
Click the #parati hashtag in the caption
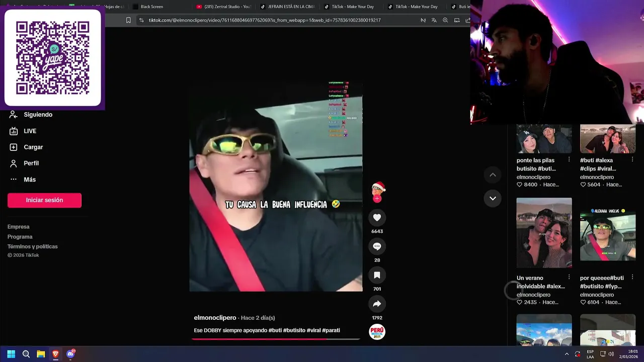331,330
